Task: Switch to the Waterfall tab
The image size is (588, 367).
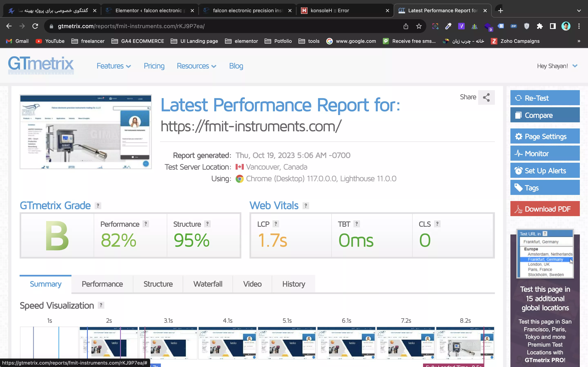Action: (x=208, y=284)
